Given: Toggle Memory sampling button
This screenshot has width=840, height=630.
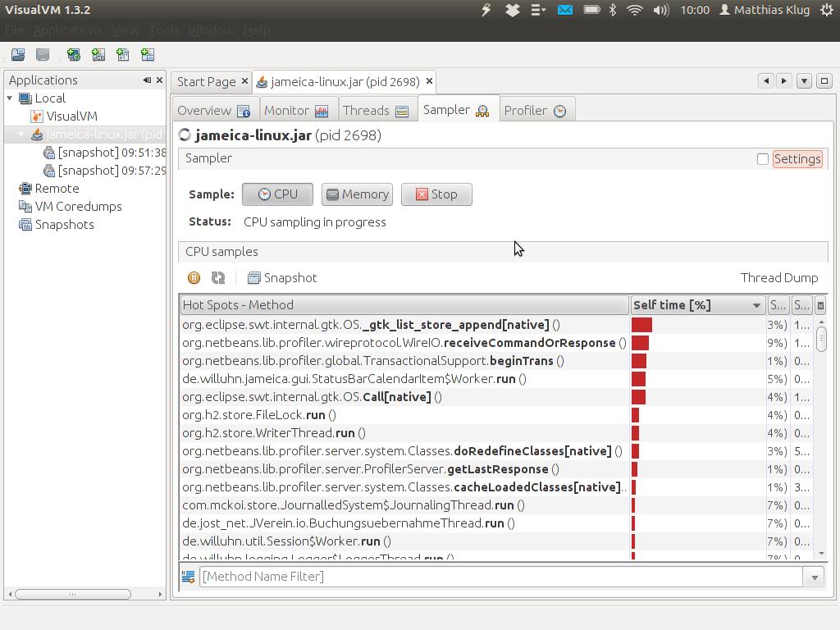Looking at the screenshot, I should [357, 194].
